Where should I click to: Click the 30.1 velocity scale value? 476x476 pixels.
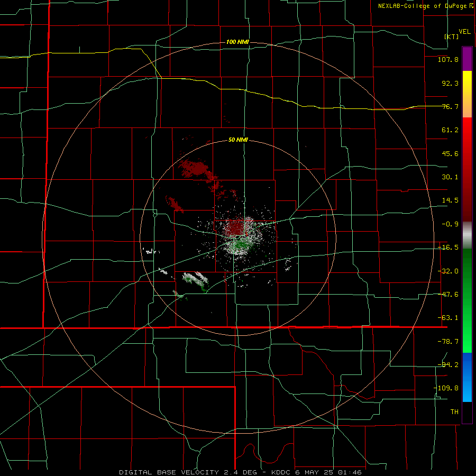[450, 177]
